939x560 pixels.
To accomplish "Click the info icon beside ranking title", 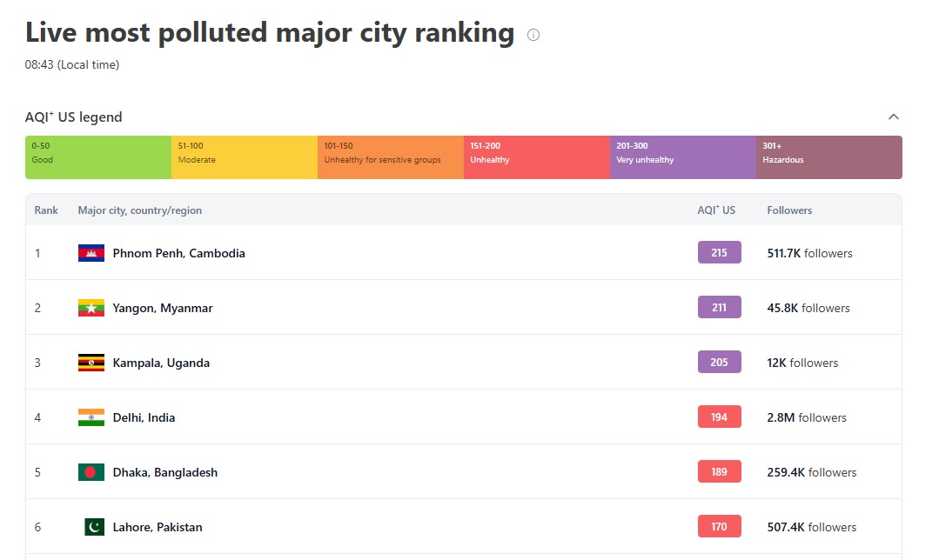I will (533, 35).
